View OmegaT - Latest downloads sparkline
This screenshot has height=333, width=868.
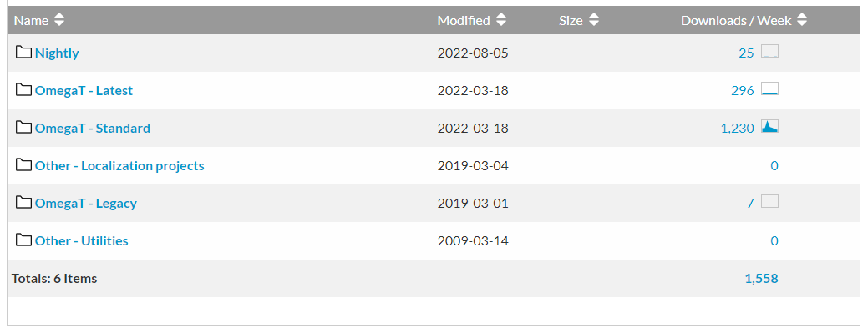[769, 89]
